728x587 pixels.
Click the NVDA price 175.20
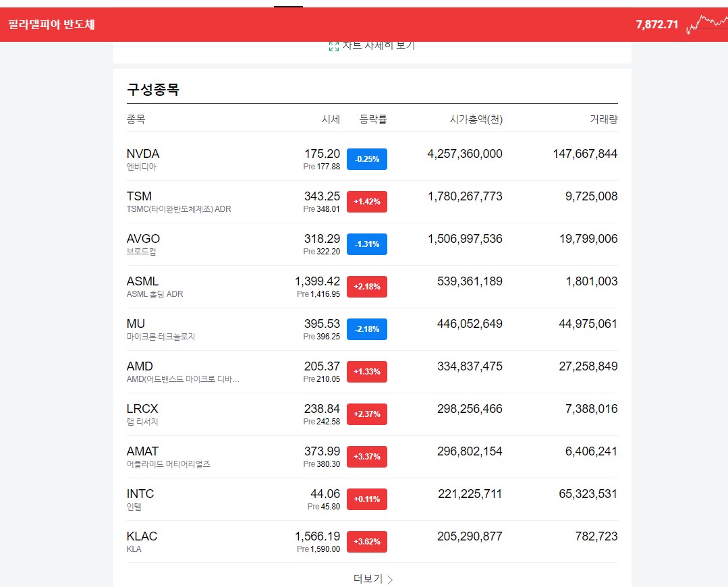pyautogui.click(x=323, y=154)
